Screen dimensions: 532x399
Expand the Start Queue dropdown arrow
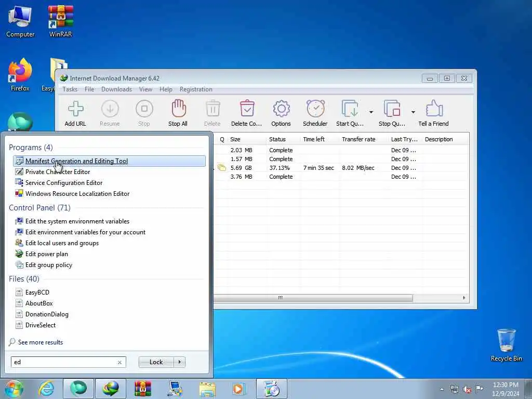pos(371,112)
